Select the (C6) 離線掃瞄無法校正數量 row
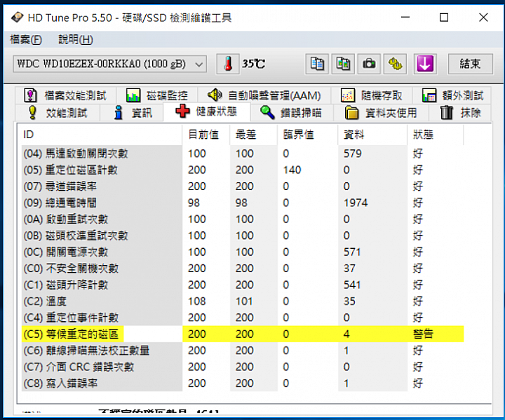This screenshot has height=420, width=505. pyautogui.click(x=243, y=351)
